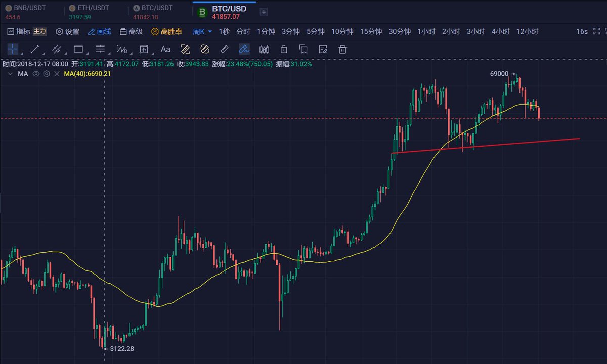The width and height of the screenshot is (607, 364).
Task: Click the green BTC/USD exchange logo icon
Action: pyautogui.click(x=203, y=13)
